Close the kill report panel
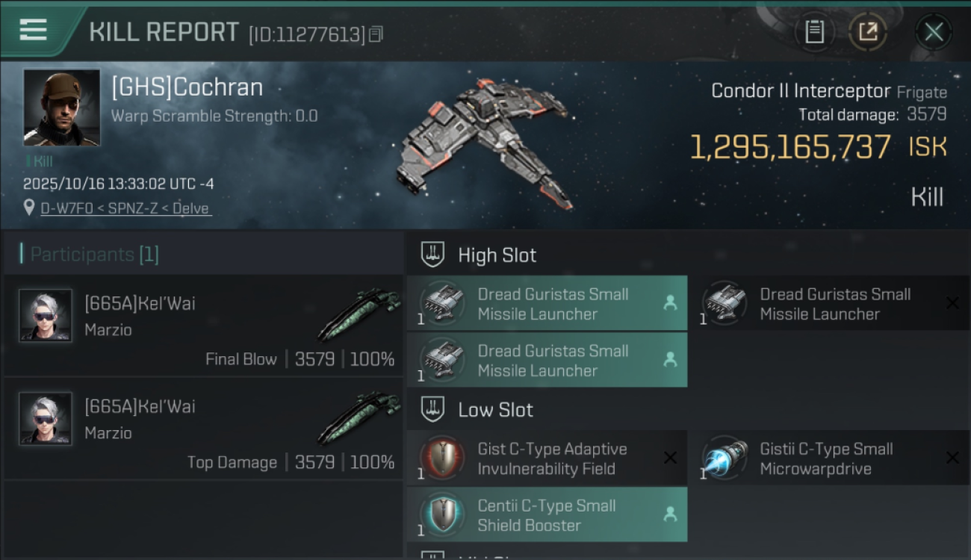The image size is (971, 560). [934, 32]
